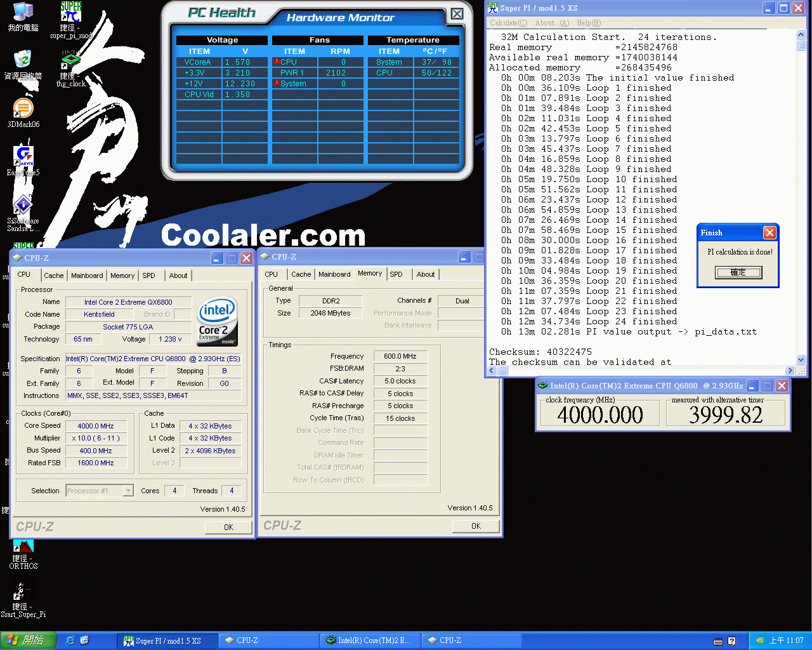
Task: Launch the EasyTune5 desktop shortcut
Action: pyautogui.click(x=23, y=161)
